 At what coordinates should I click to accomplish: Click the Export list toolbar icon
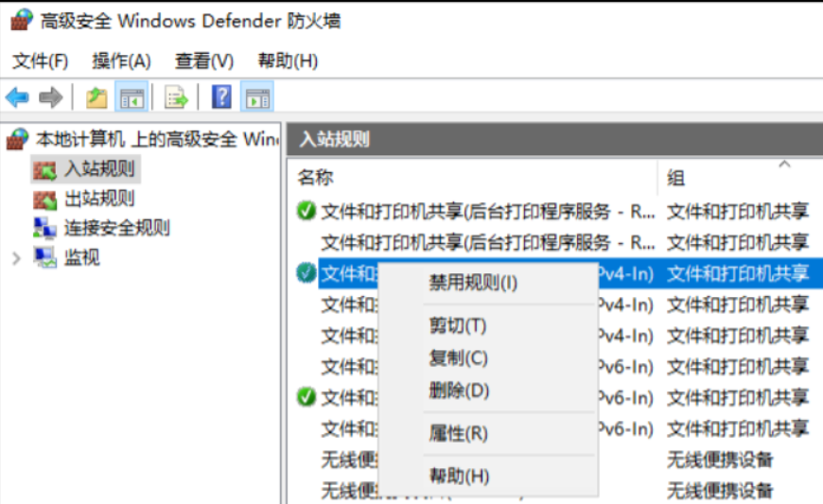(x=176, y=97)
